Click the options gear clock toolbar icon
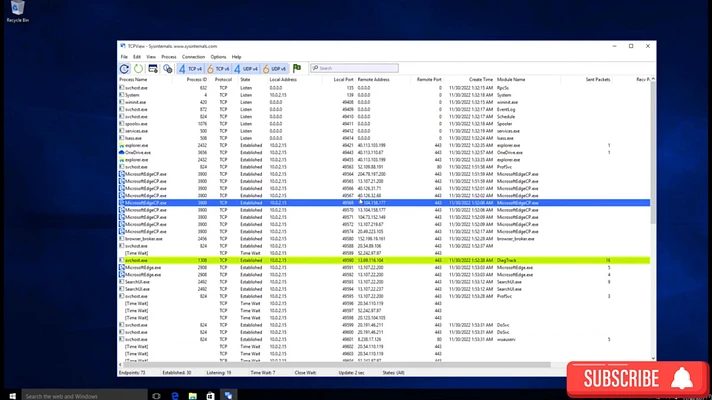 (168, 69)
